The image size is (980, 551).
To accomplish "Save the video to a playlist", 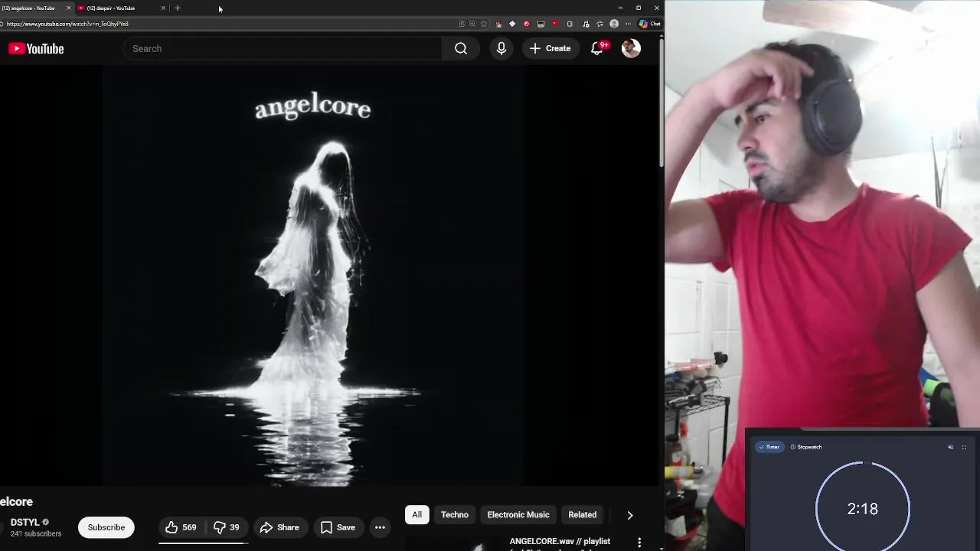I will (x=338, y=527).
